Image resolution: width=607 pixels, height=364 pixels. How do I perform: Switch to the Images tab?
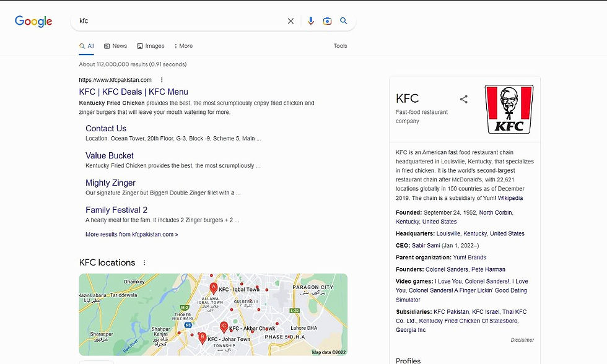click(151, 46)
